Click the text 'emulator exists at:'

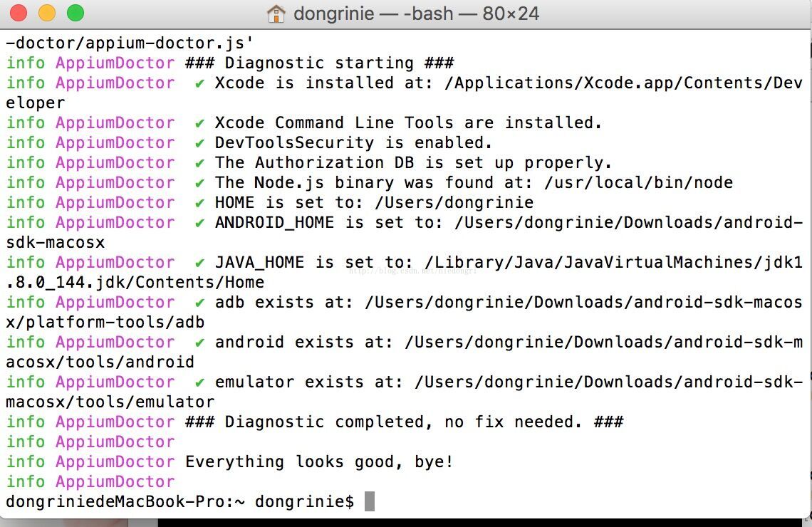[309, 382]
